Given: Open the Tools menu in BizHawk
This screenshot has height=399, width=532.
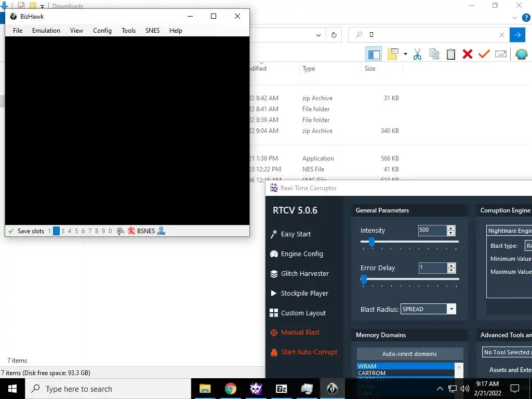Looking at the screenshot, I should coord(129,31).
